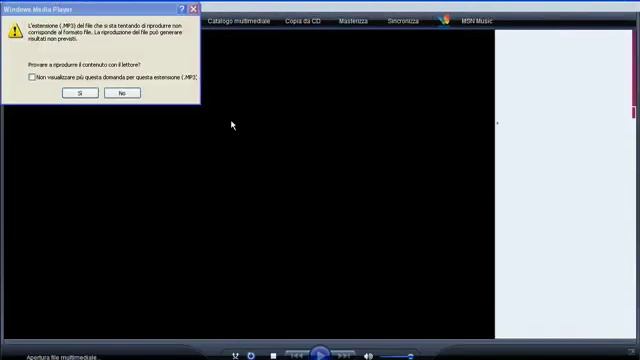
Task: Click the MSN butterfly logo icon
Action: pos(444,20)
